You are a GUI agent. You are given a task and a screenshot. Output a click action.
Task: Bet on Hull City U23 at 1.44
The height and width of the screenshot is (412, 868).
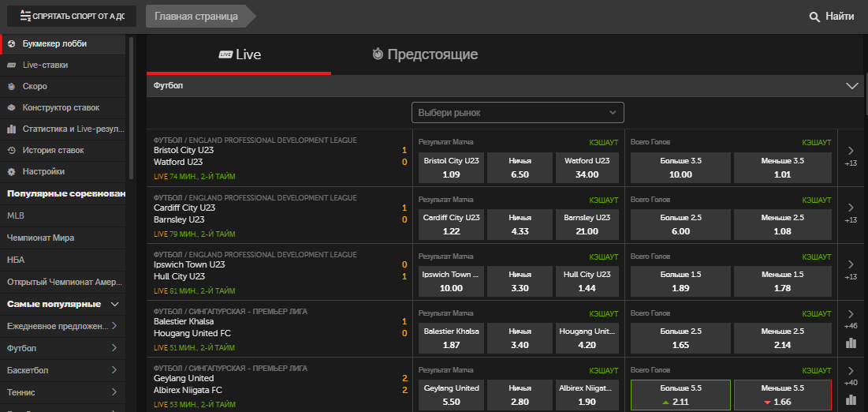(x=587, y=281)
